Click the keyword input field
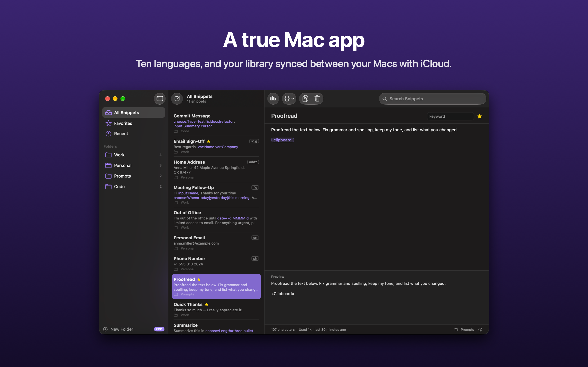The height and width of the screenshot is (367, 588). 450,116
